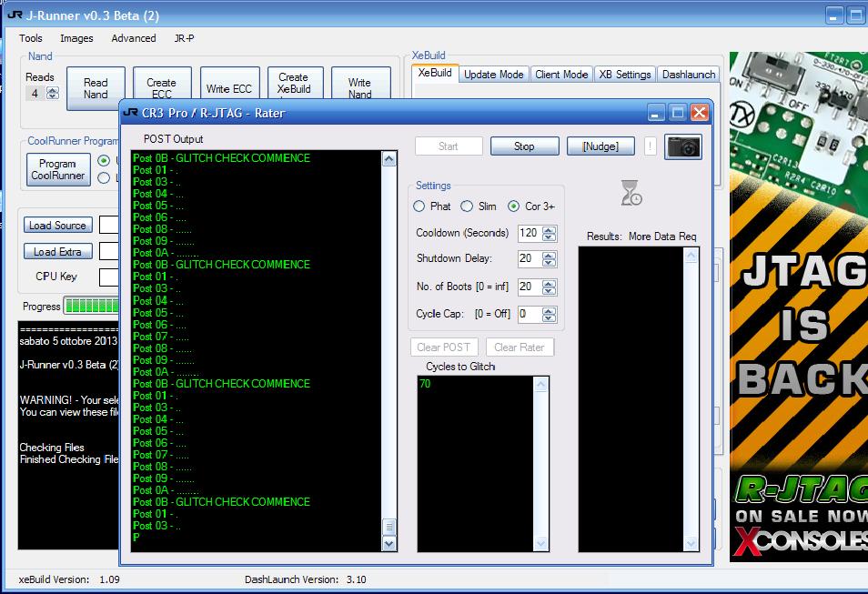Close the CR3 Pro Rater window
This screenshot has height=594, width=868.
(x=700, y=113)
